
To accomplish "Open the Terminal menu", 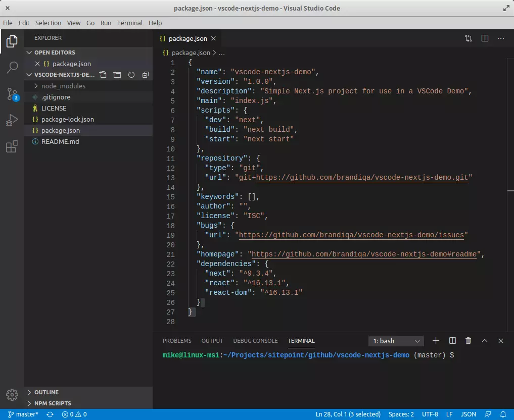I will click(130, 23).
